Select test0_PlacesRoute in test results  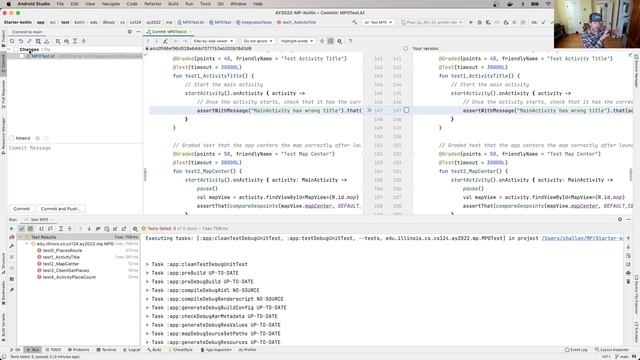point(62,251)
